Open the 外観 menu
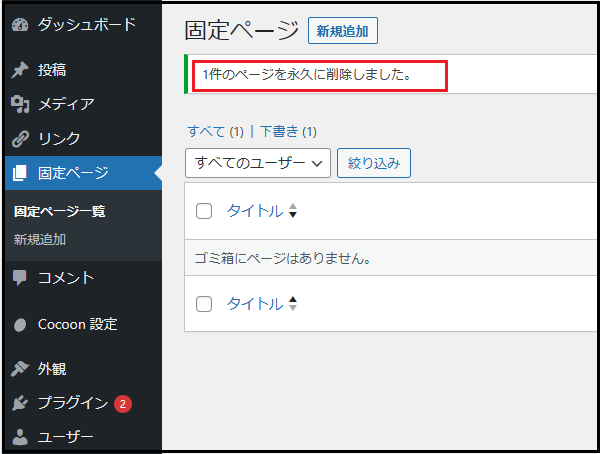The image size is (600, 454). point(83,369)
